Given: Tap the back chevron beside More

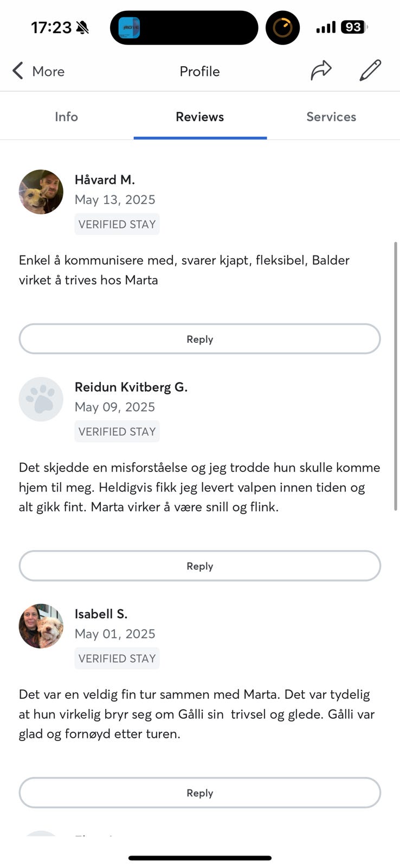Looking at the screenshot, I should (x=17, y=71).
